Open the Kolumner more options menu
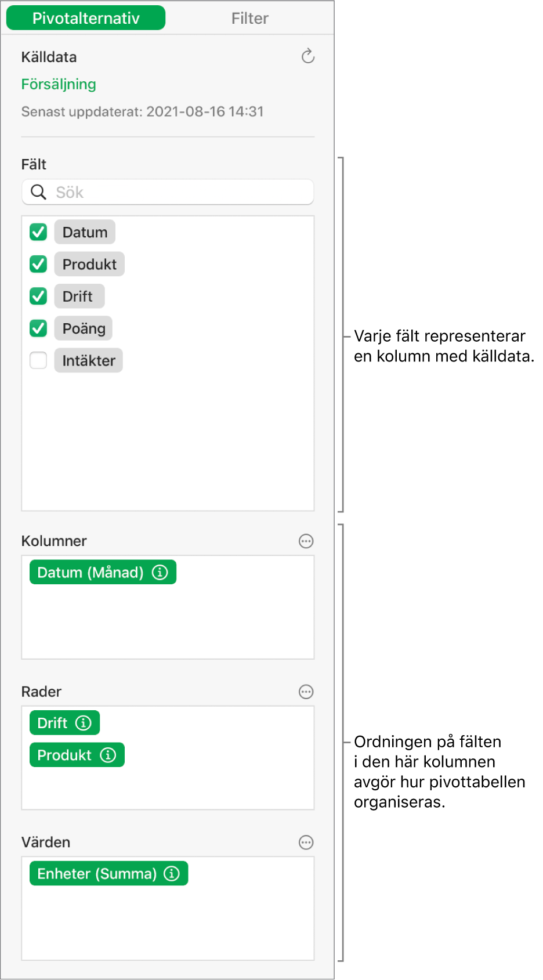 [x=306, y=541]
